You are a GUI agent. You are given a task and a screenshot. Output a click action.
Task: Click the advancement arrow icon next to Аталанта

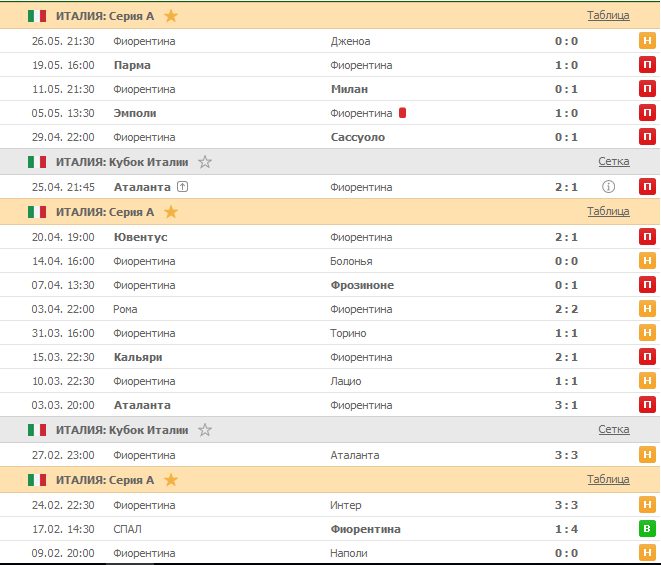[x=182, y=186]
